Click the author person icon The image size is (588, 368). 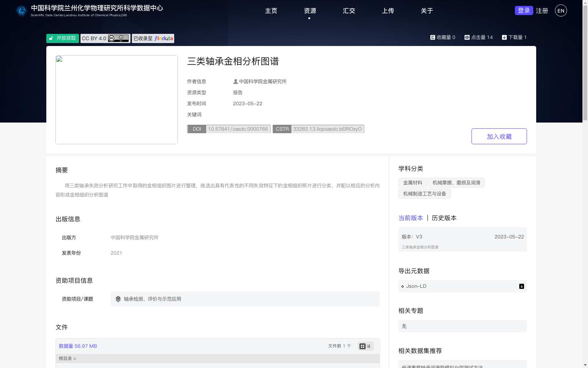click(236, 81)
